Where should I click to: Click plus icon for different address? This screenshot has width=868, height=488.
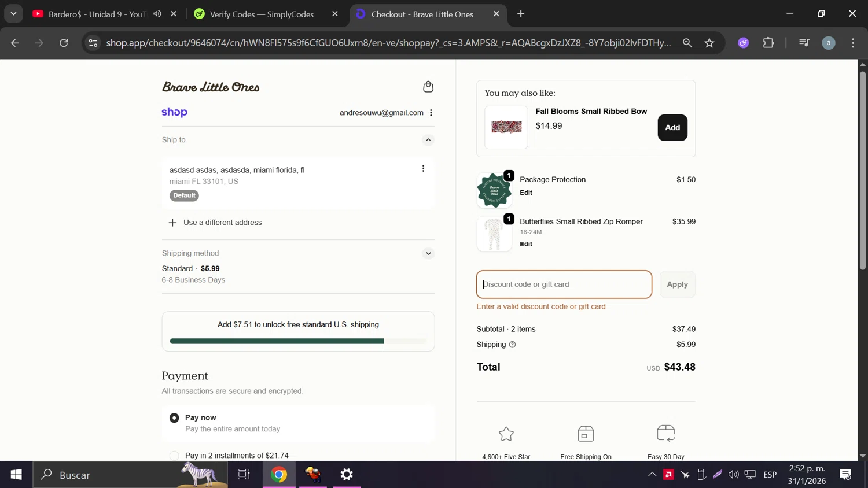tap(172, 223)
